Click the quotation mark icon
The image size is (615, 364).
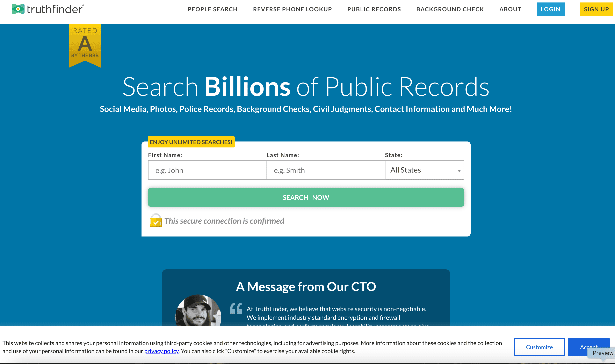click(236, 308)
